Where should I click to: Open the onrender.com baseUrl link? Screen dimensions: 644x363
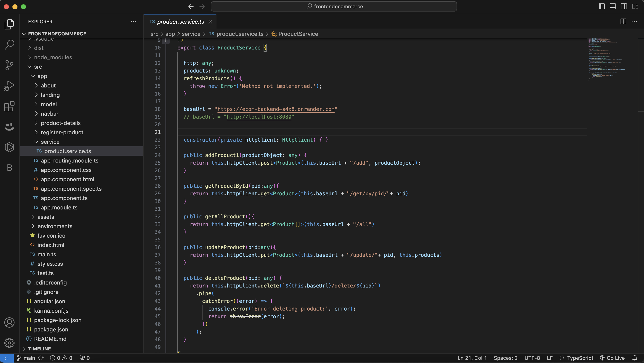click(x=276, y=109)
